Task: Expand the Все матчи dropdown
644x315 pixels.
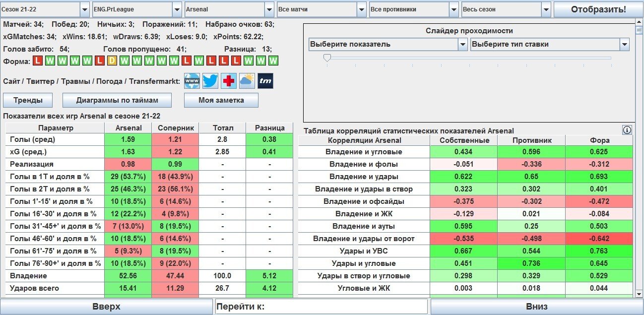Action: [x=321, y=9]
